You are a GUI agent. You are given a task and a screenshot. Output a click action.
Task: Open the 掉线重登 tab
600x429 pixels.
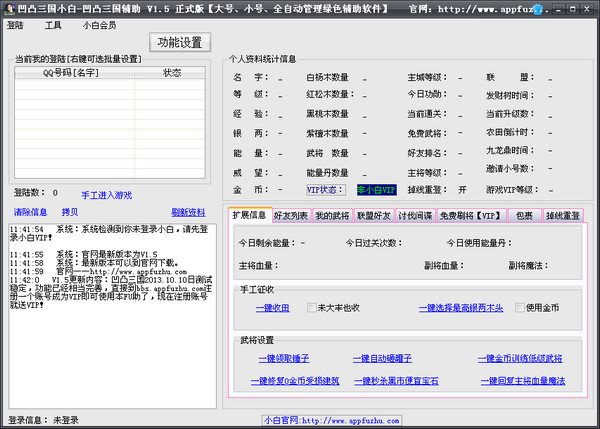(x=563, y=216)
